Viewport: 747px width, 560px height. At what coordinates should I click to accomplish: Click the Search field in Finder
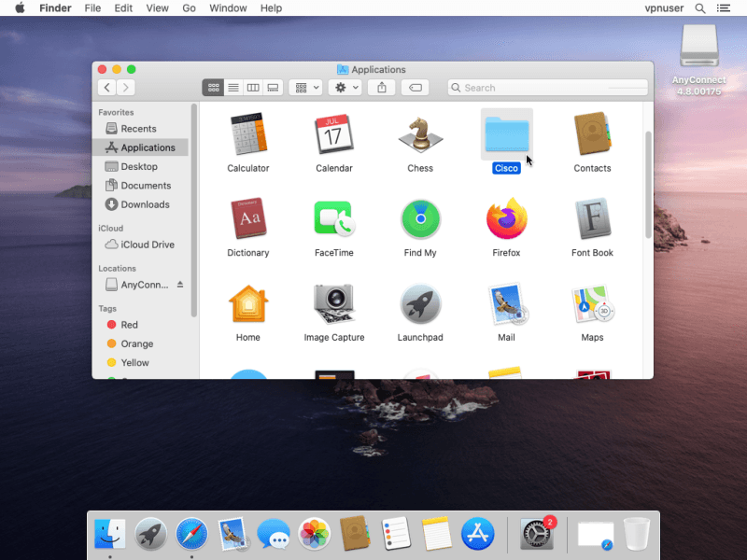click(547, 88)
